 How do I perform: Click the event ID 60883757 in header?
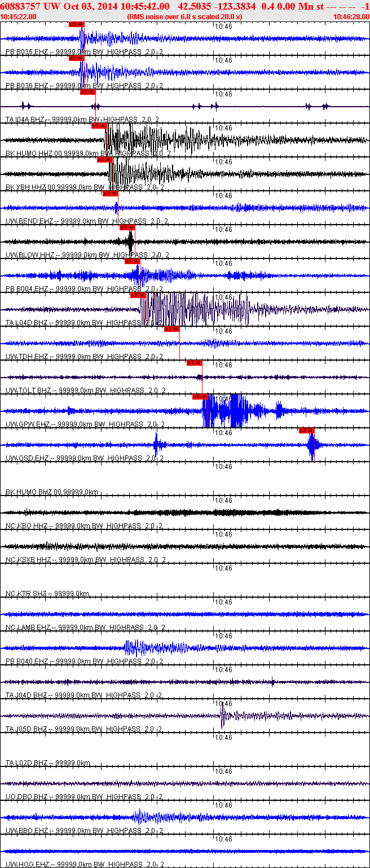coord(21,6)
